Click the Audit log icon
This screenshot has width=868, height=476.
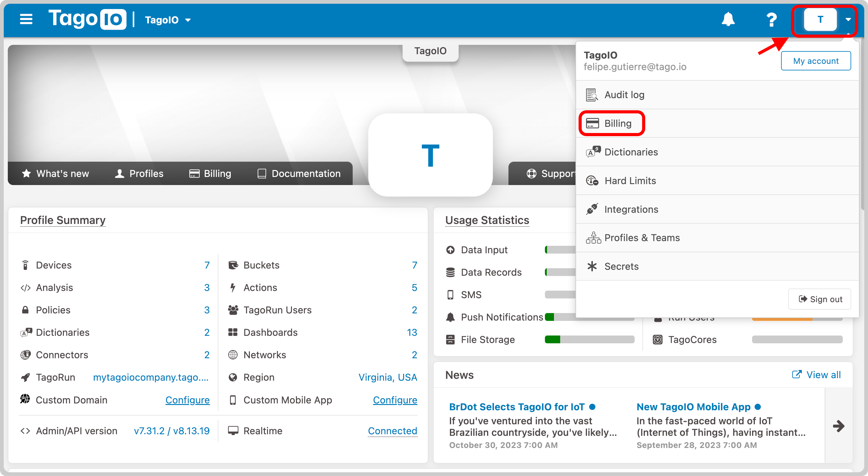click(x=592, y=95)
